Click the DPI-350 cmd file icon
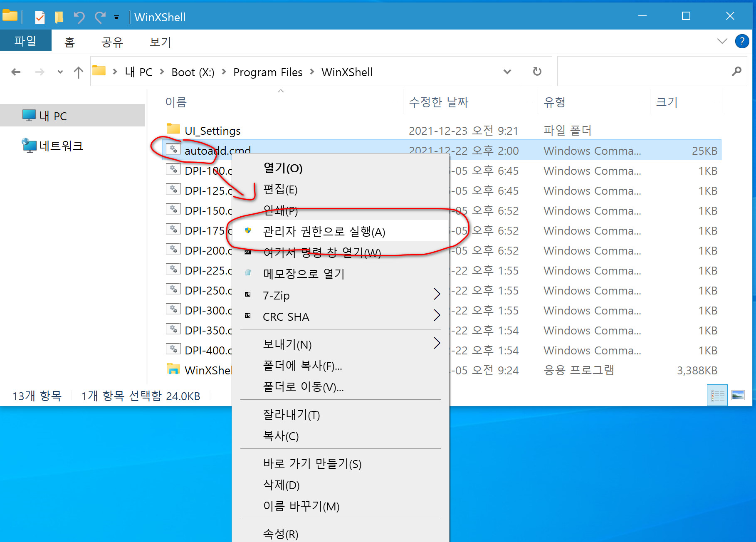This screenshot has height=542, width=756. (173, 329)
